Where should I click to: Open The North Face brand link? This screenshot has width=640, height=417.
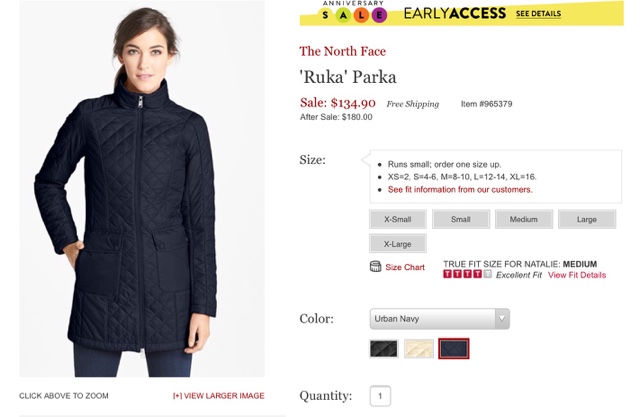click(x=342, y=51)
